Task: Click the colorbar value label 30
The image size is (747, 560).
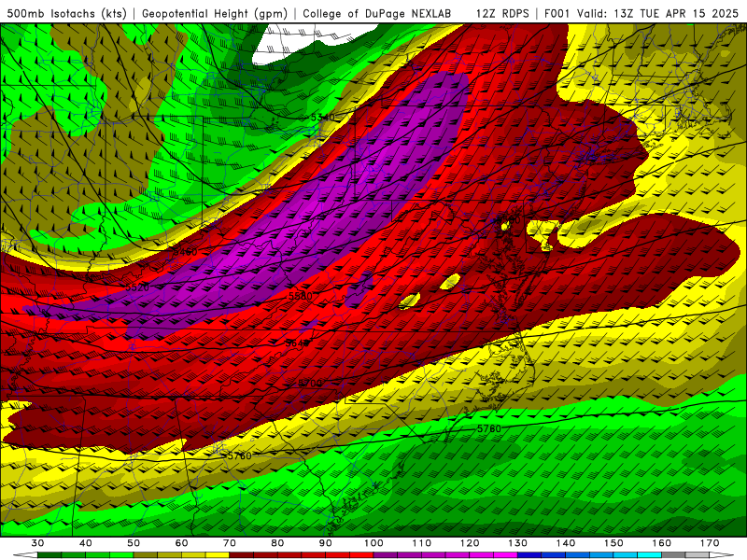Action: click(x=37, y=543)
